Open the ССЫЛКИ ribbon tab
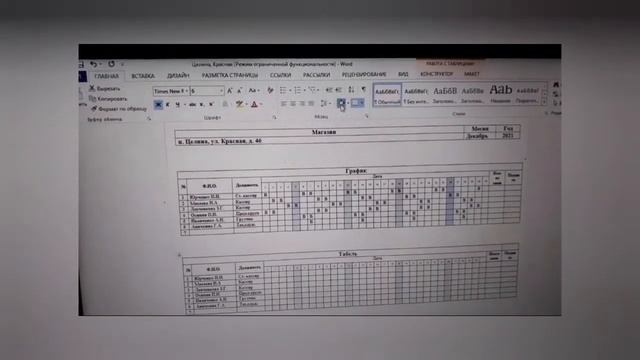 pos(280,75)
